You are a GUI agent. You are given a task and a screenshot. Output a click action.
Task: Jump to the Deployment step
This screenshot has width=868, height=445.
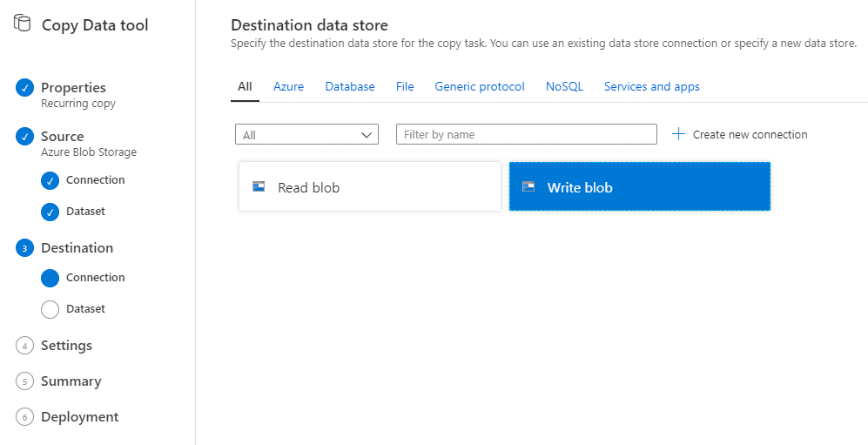80,417
